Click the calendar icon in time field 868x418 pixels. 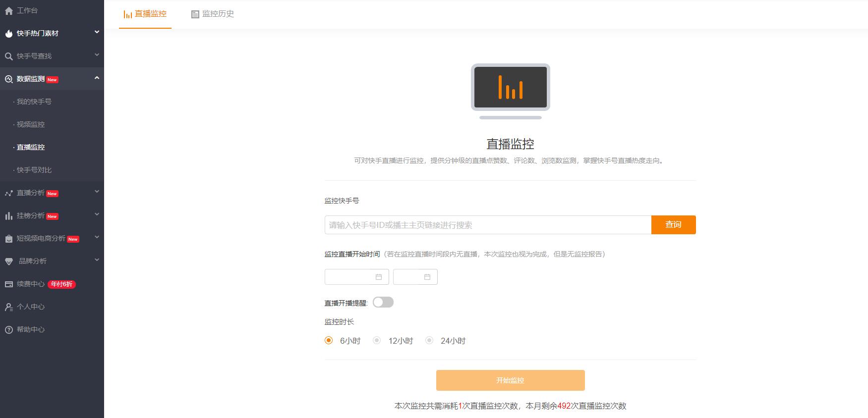pyautogui.click(x=427, y=277)
